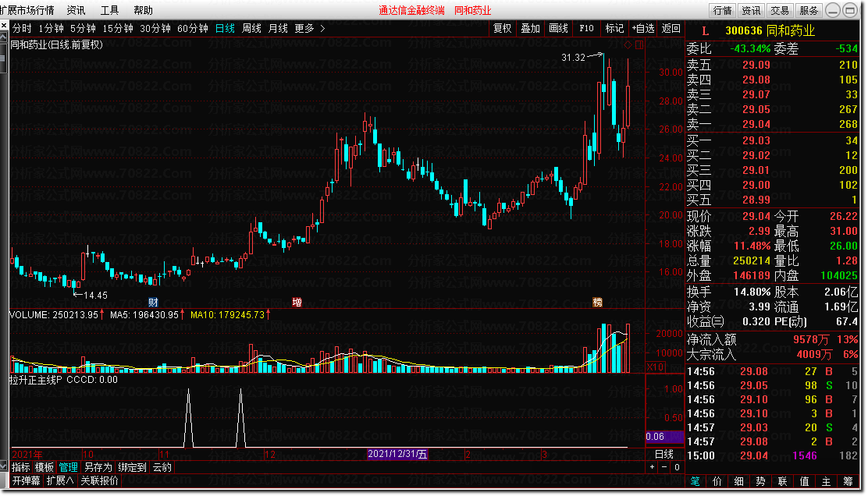Image resolution: width=868 pixels, height=496 pixels.
Task: Click the 标记 mark button
Action: (x=614, y=28)
